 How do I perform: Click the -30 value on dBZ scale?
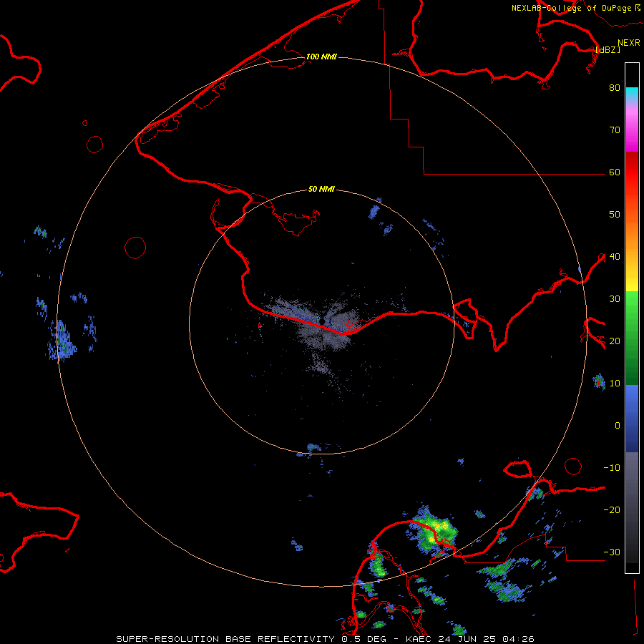(x=612, y=552)
